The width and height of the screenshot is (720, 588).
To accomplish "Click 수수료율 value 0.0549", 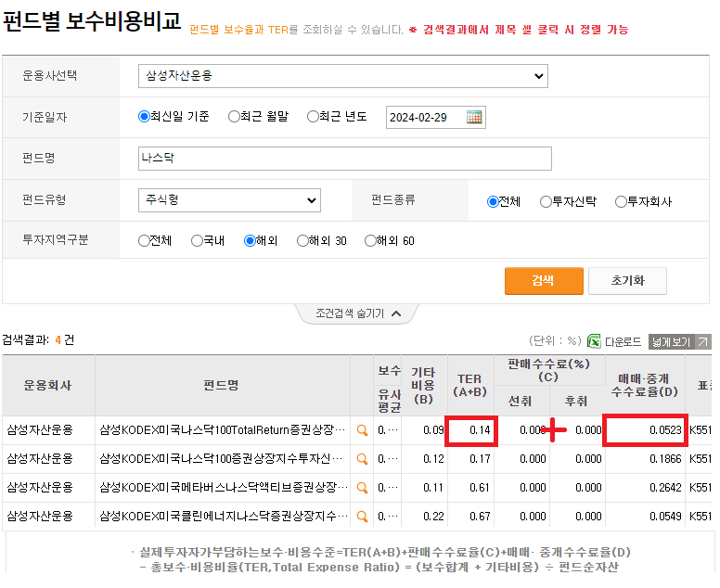I will pos(665,516).
